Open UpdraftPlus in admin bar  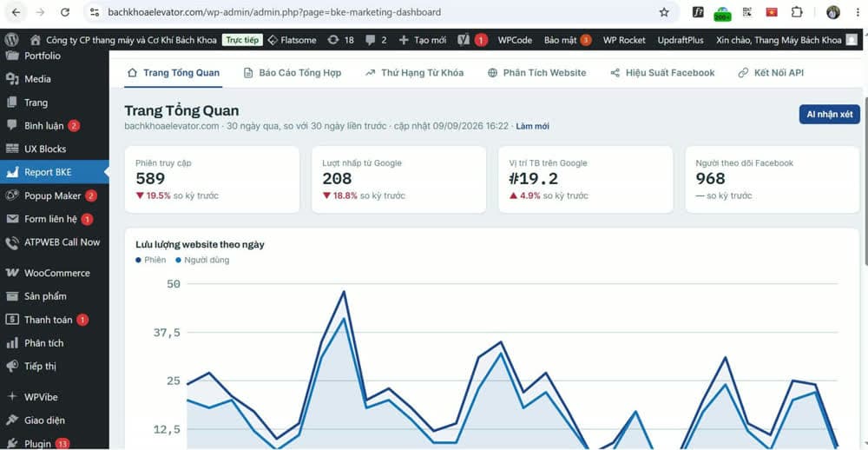pyautogui.click(x=681, y=40)
